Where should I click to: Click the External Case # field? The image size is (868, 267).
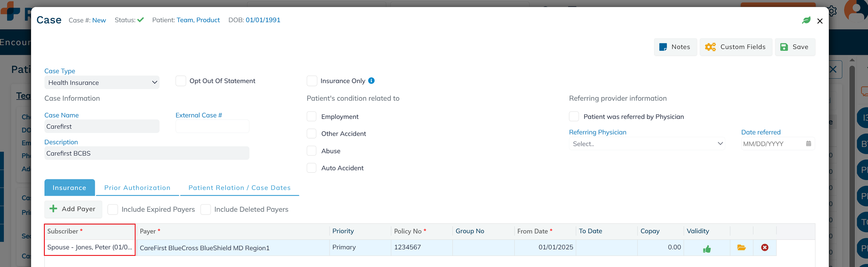coord(212,126)
